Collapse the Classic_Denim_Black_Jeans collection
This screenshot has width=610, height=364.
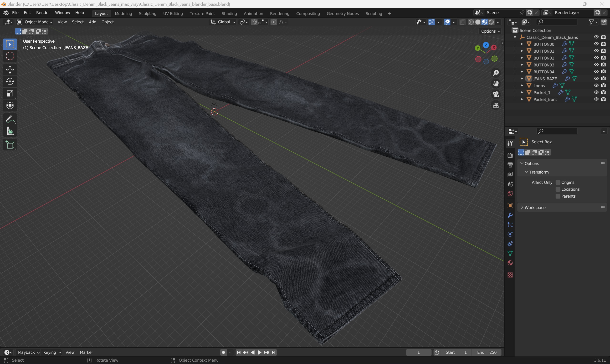515,37
